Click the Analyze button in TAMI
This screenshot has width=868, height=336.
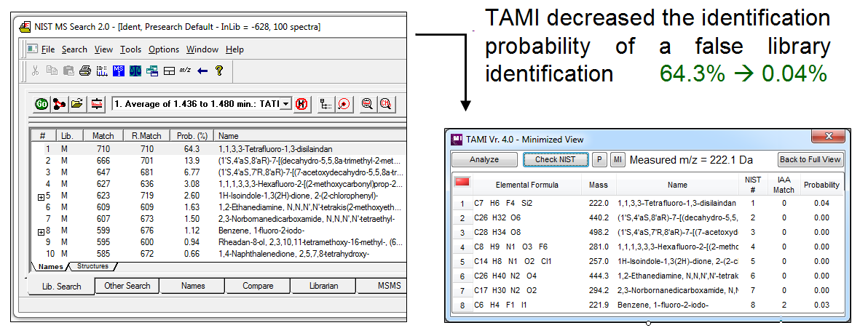pos(484,160)
